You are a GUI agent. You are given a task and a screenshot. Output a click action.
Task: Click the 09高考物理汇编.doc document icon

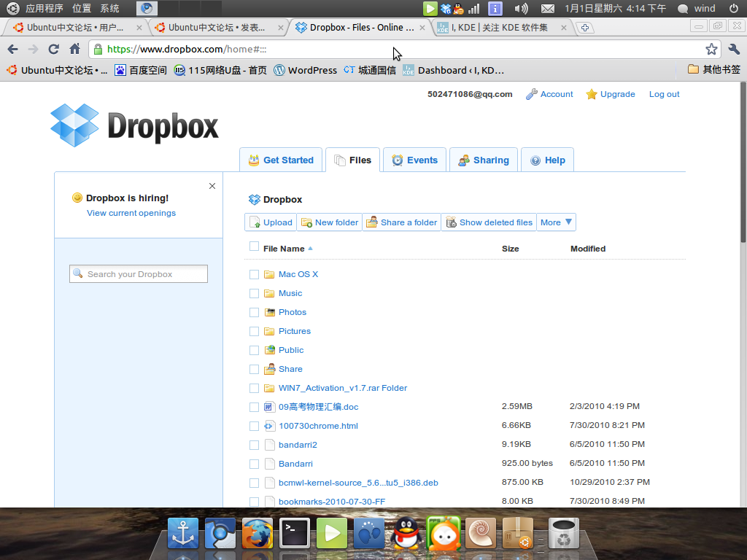[269, 407]
